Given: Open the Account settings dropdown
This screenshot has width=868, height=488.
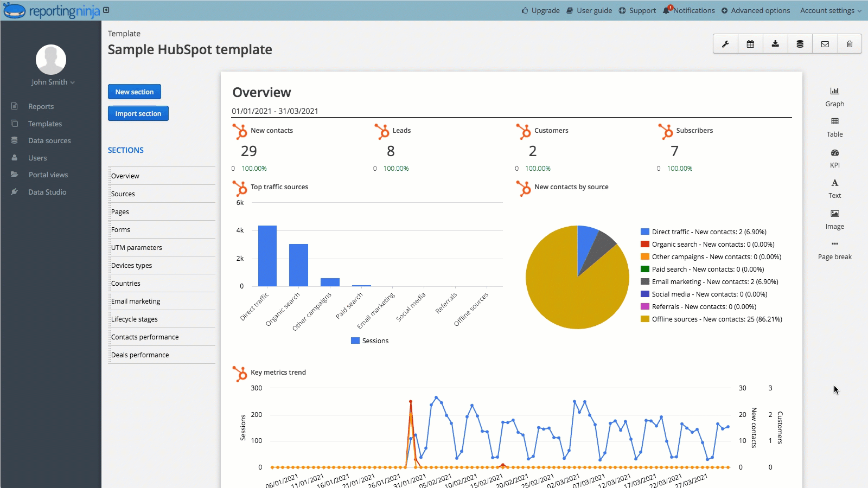Looking at the screenshot, I should tap(830, 10).
